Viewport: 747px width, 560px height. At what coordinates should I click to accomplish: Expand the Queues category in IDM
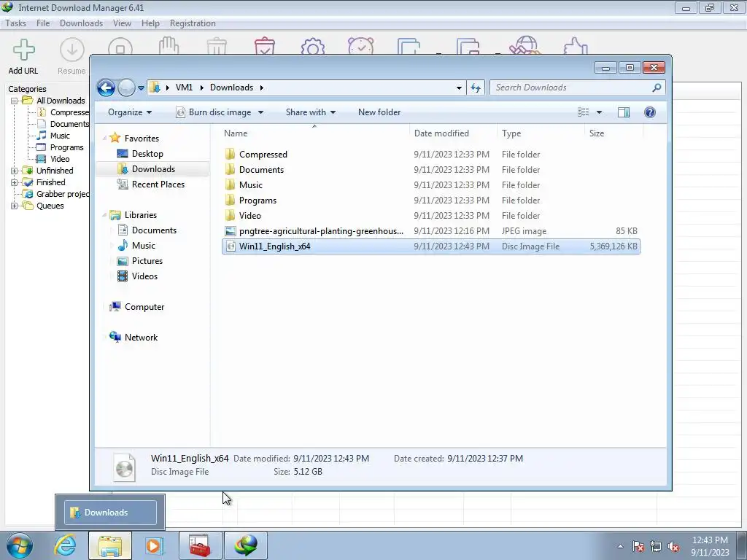[x=15, y=206]
